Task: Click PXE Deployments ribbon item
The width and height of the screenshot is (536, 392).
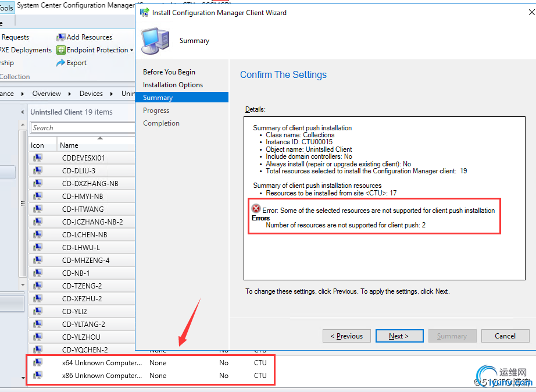Action: 26,50
